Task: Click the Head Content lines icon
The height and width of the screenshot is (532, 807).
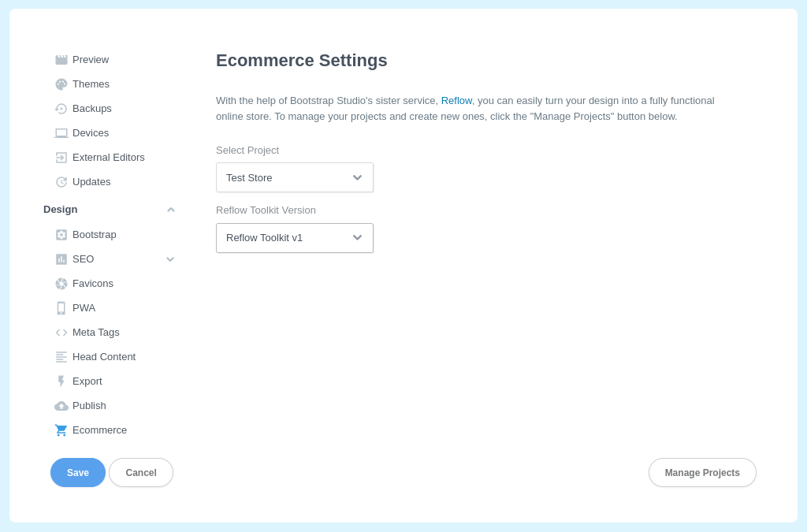Action: [61, 356]
